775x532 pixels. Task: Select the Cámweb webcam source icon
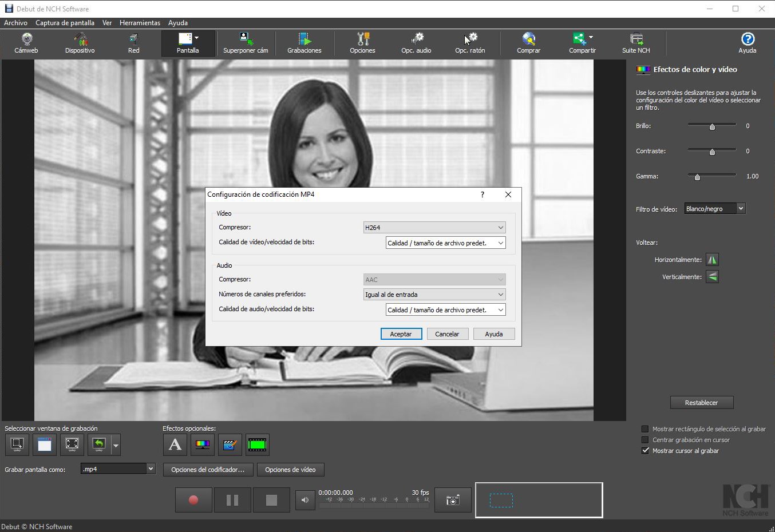pos(26,43)
